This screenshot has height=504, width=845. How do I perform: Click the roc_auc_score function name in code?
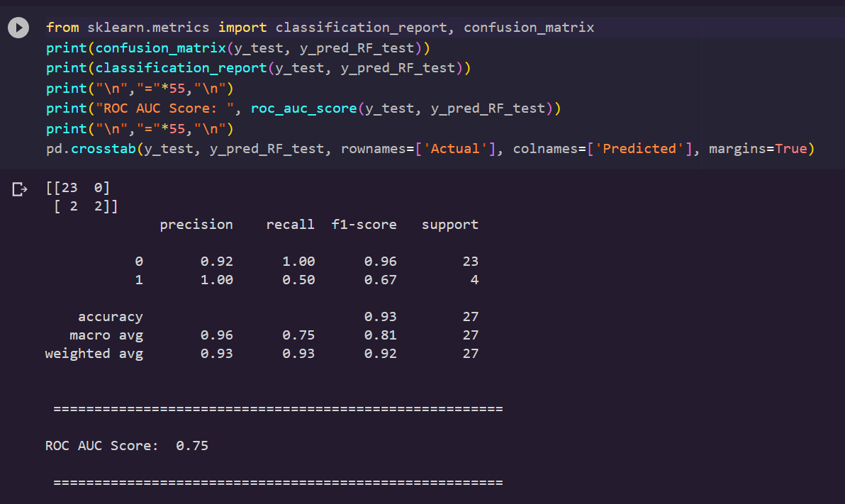[304, 108]
